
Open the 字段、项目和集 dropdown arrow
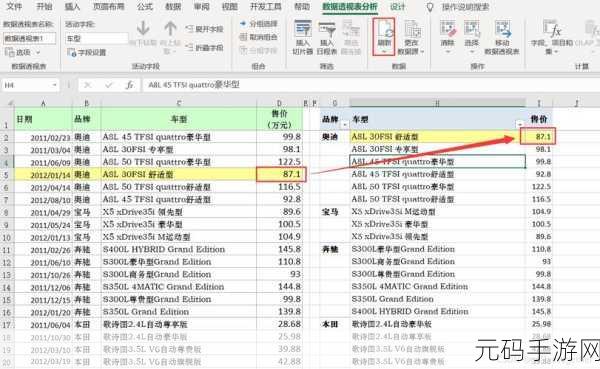(x=555, y=52)
